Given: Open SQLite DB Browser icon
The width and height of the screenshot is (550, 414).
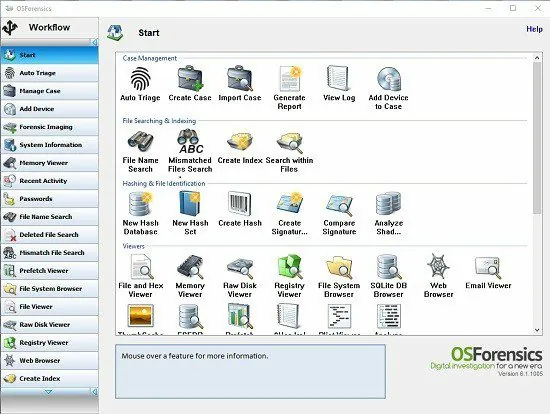Looking at the screenshot, I should tap(388, 267).
